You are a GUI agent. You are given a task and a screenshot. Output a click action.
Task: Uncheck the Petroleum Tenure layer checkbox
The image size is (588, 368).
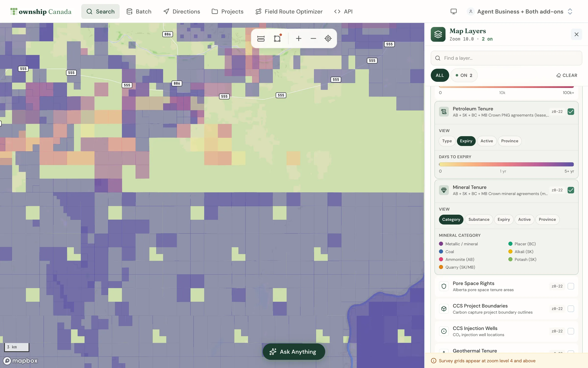tap(571, 112)
